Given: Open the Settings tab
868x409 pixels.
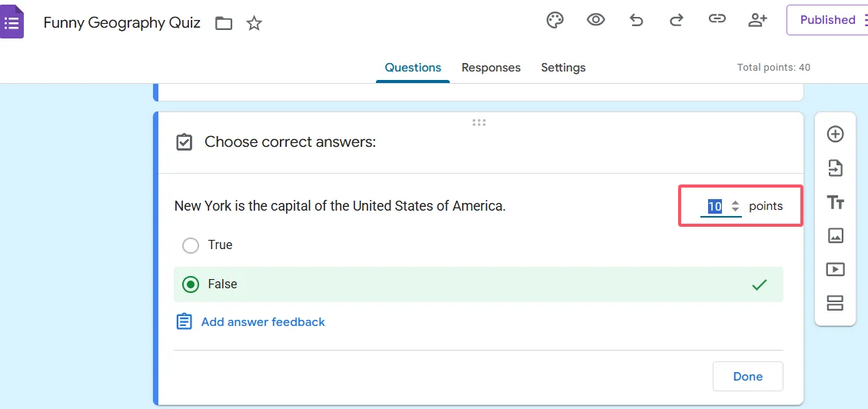Looking at the screenshot, I should [x=563, y=68].
